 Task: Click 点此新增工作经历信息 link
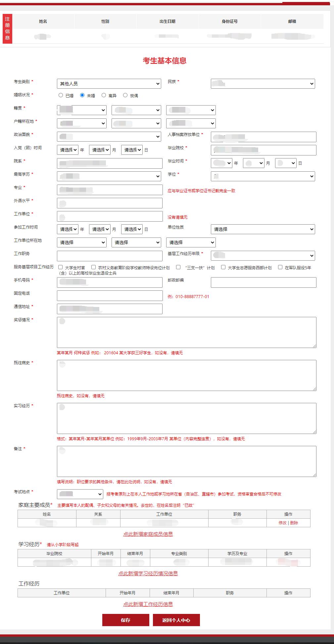pos(148,604)
